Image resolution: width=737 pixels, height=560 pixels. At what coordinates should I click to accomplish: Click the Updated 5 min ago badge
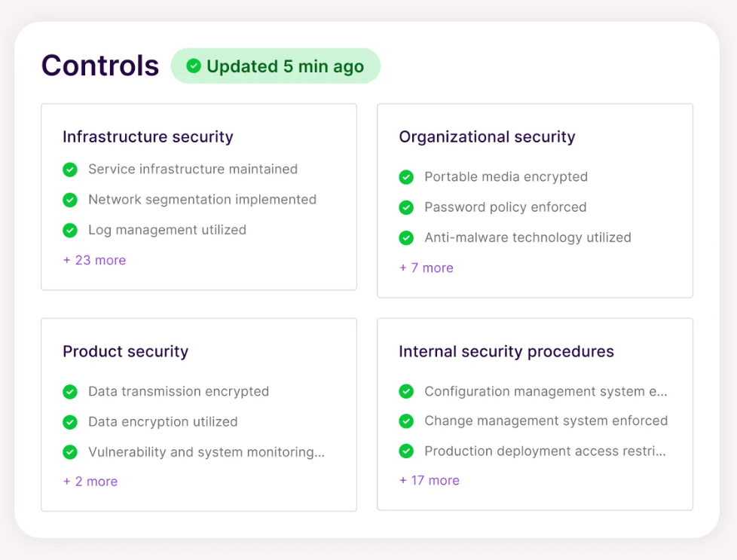pyautogui.click(x=276, y=66)
